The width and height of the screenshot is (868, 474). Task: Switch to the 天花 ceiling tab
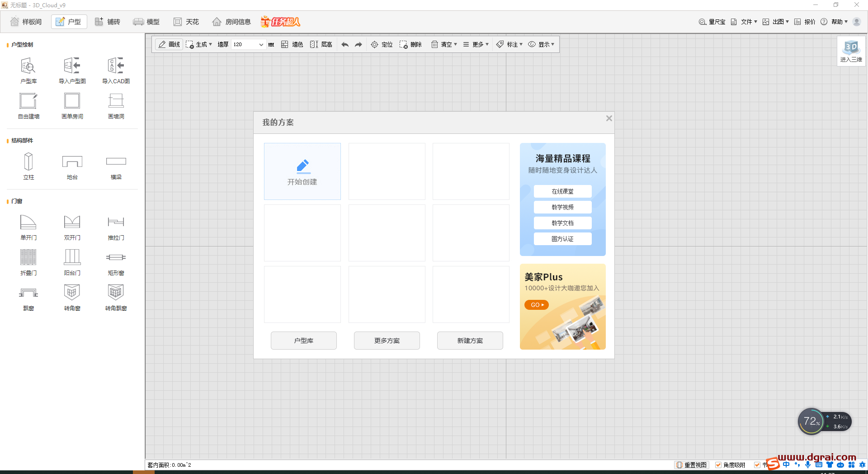point(186,22)
